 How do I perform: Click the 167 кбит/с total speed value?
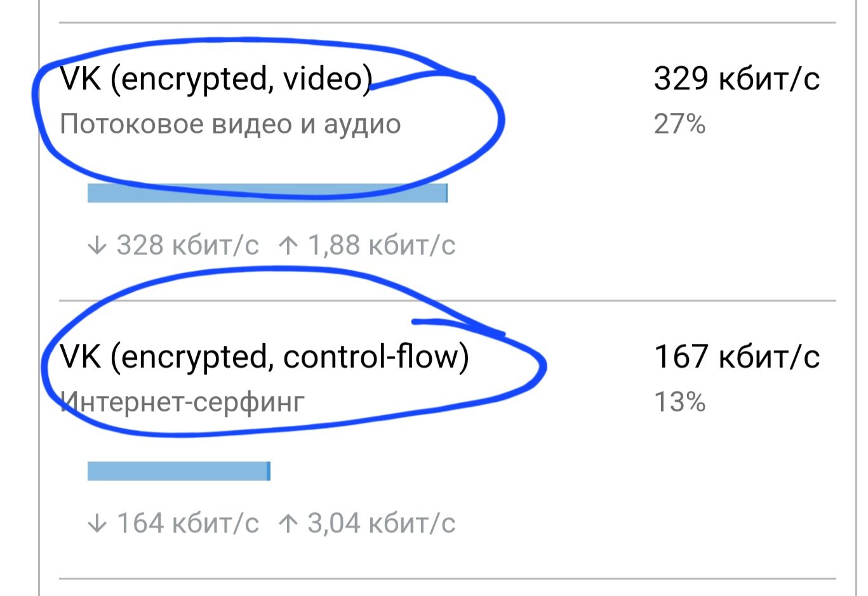pyautogui.click(x=737, y=357)
